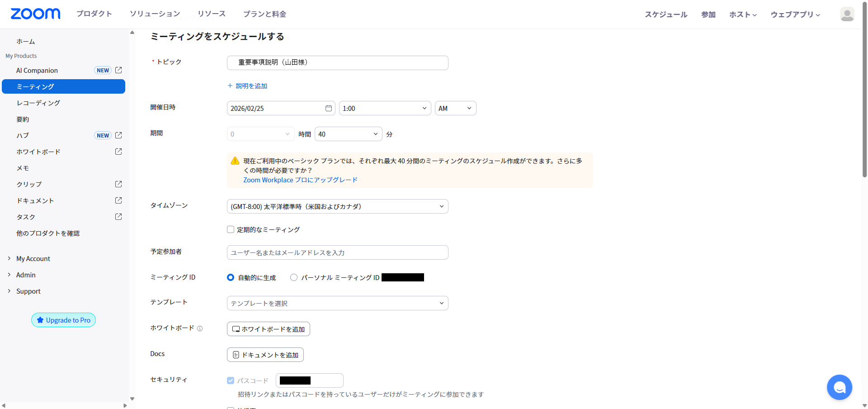Open the support chat bubble
This screenshot has width=868, height=409.
tap(839, 387)
